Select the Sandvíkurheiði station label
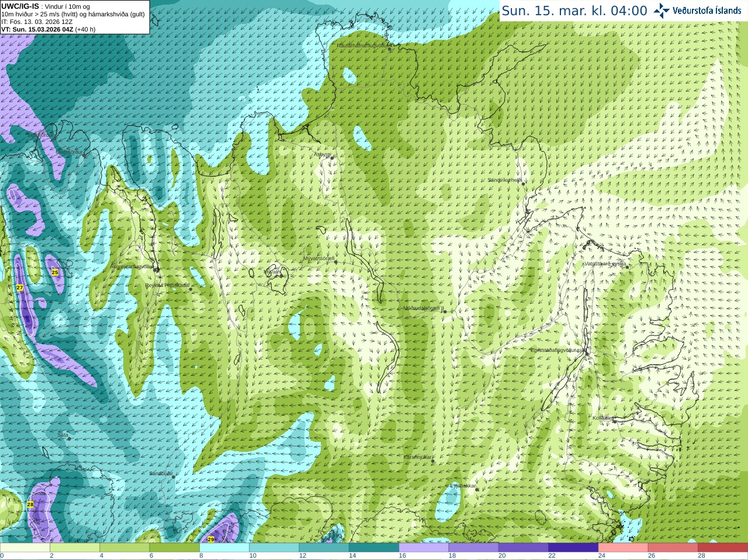 (x=505, y=180)
